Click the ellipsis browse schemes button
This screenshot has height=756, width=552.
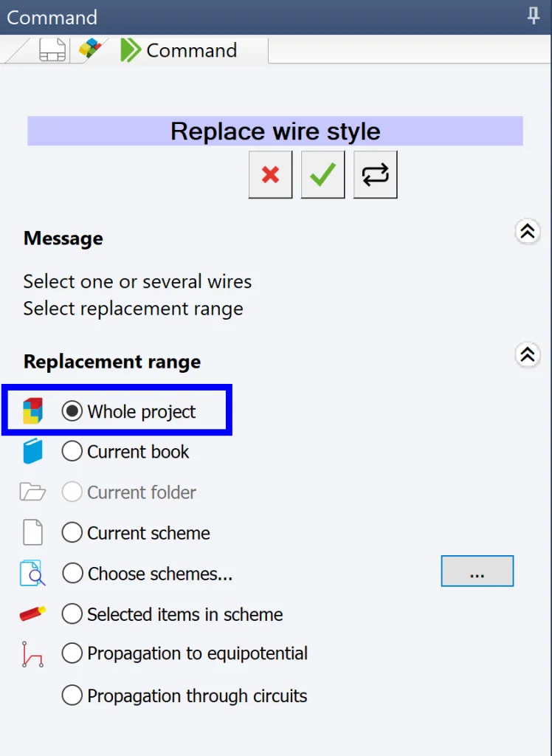point(477,571)
